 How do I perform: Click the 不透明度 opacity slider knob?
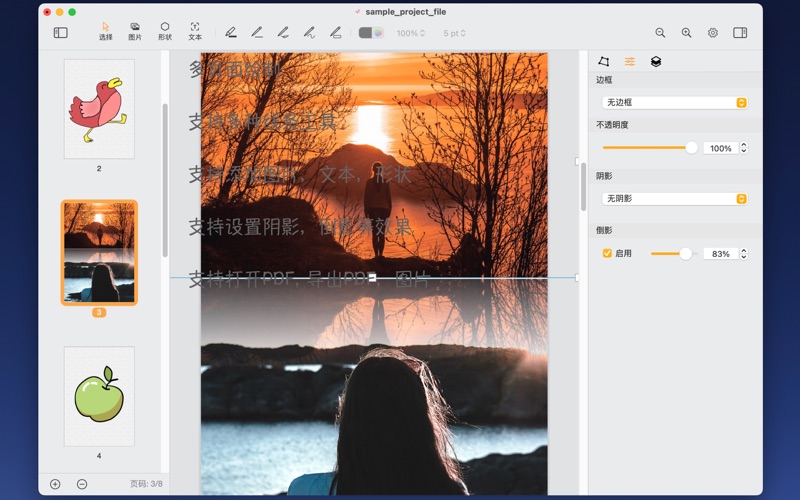click(691, 148)
